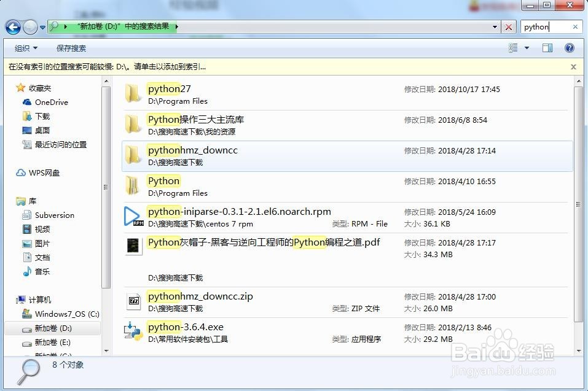
Task: Select the python27 folder name
Action: pyautogui.click(x=169, y=89)
